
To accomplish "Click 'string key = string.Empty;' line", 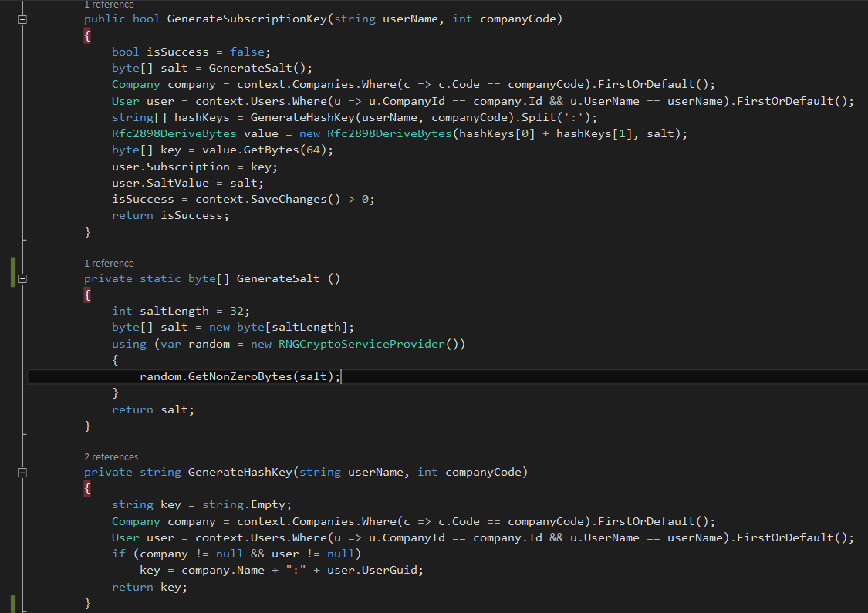I will tap(201, 504).
